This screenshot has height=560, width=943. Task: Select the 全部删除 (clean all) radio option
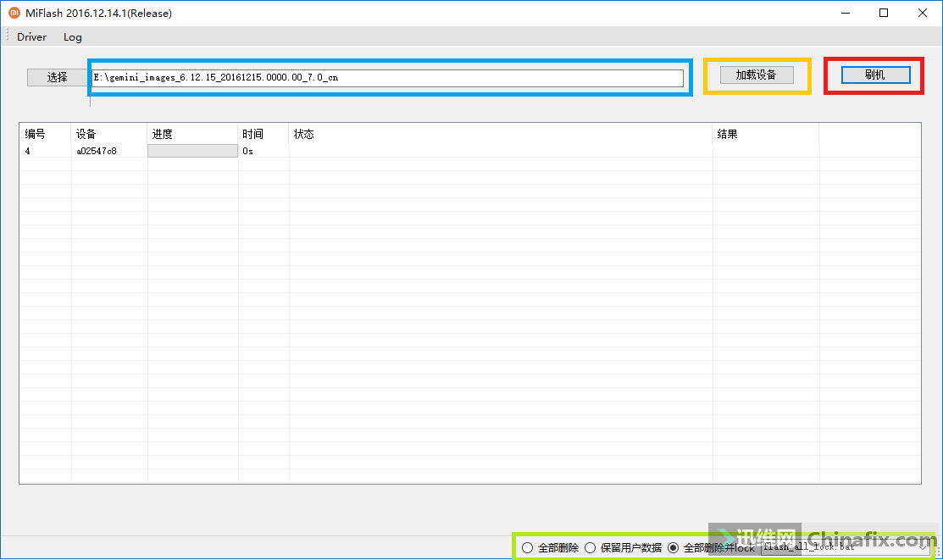[528, 548]
